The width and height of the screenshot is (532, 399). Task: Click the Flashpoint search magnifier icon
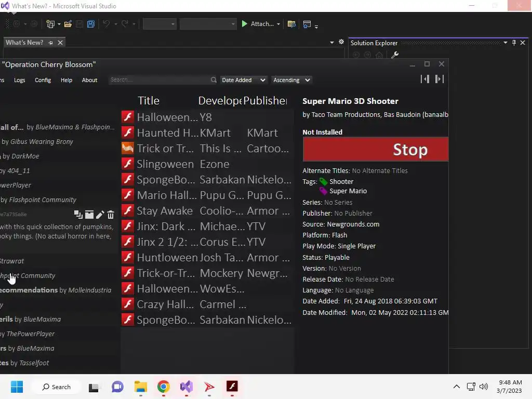214,79
